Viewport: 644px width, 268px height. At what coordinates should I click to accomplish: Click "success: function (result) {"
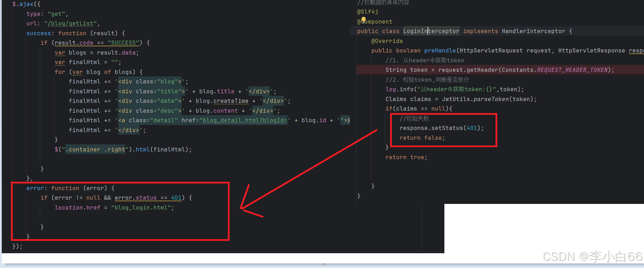point(76,33)
